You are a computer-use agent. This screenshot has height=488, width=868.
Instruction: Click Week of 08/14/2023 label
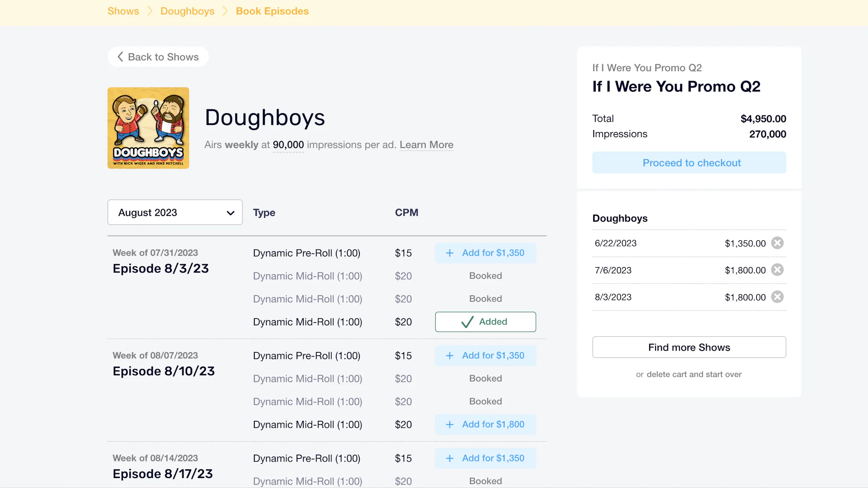(x=155, y=458)
